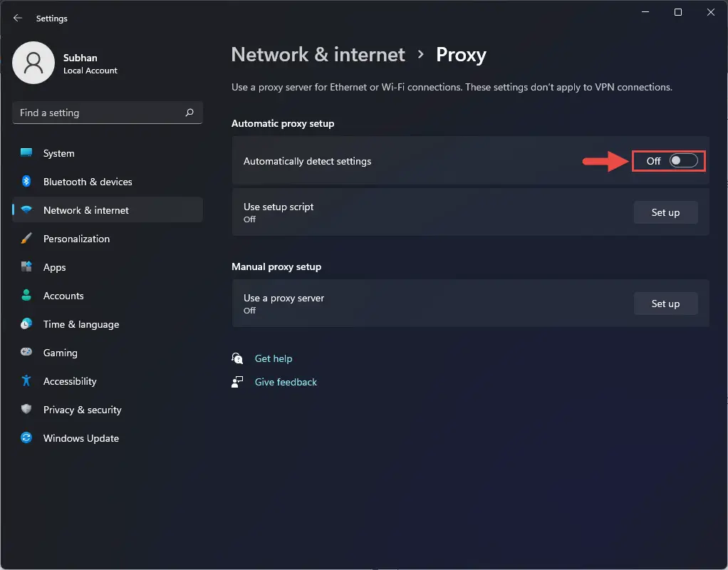The height and width of the screenshot is (570, 728).
Task: Toggle Automatically detect settings switch
Action: pyautogui.click(x=683, y=161)
